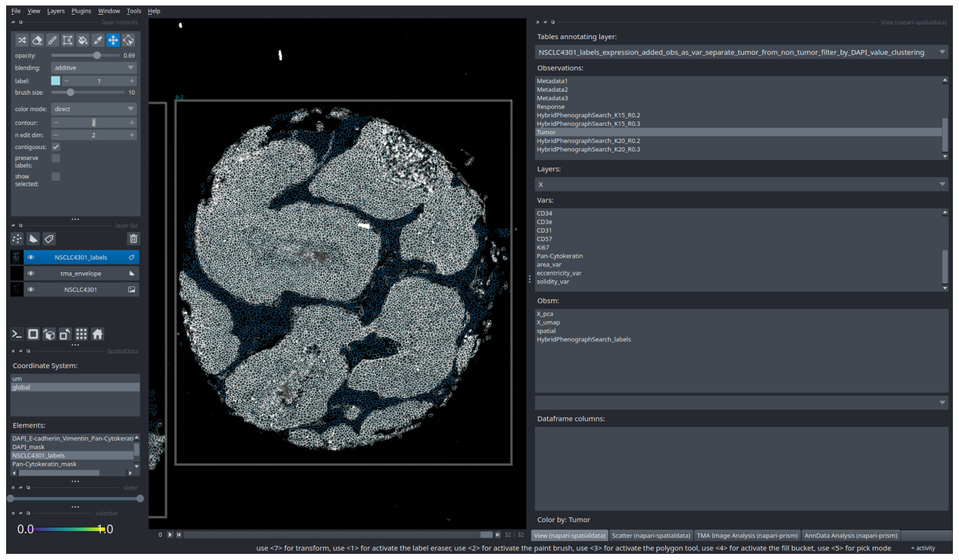Screen dimensions: 959x560
Task: Select the Response observation
Action: click(738, 106)
